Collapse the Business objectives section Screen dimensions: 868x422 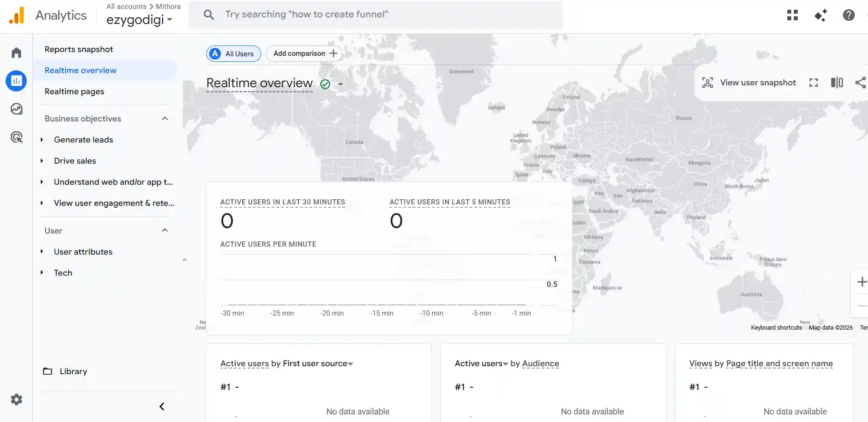pyautogui.click(x=164, y=118)
